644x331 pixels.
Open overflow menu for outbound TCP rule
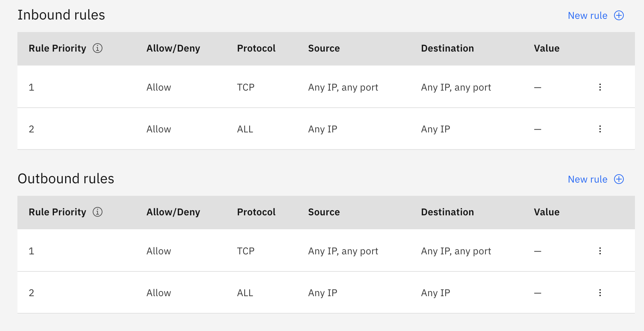(x=600, y=251)
